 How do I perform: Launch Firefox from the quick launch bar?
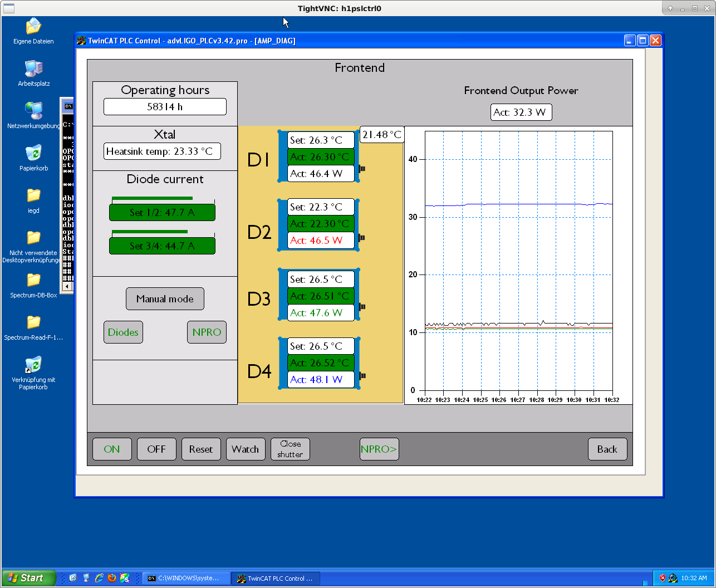(x=112, y=578)
